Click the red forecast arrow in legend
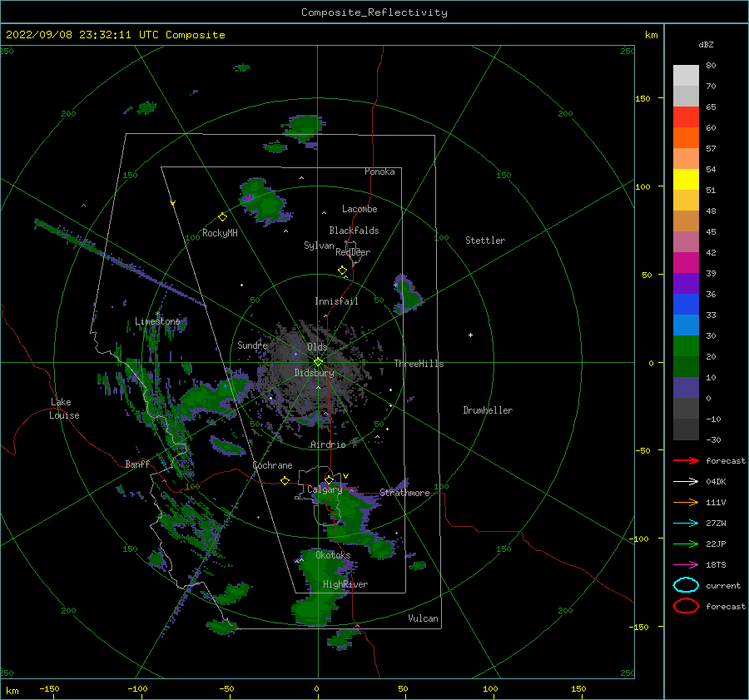The height and width of the screenshot is (700, 749). 686,460
